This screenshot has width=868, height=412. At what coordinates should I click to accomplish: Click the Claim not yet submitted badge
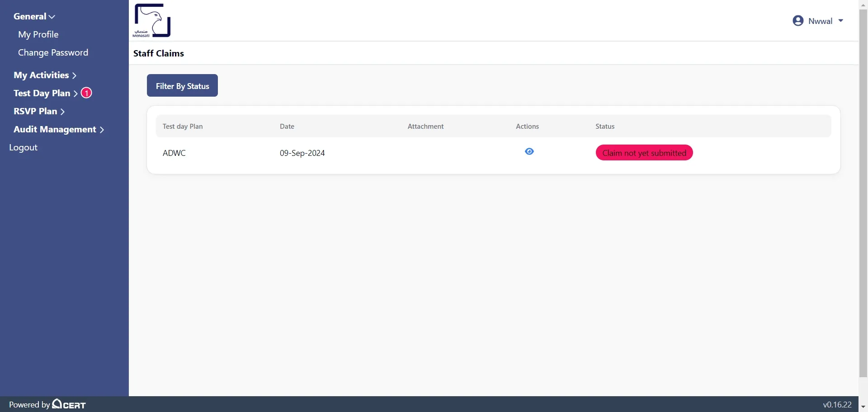click(644, 153)
